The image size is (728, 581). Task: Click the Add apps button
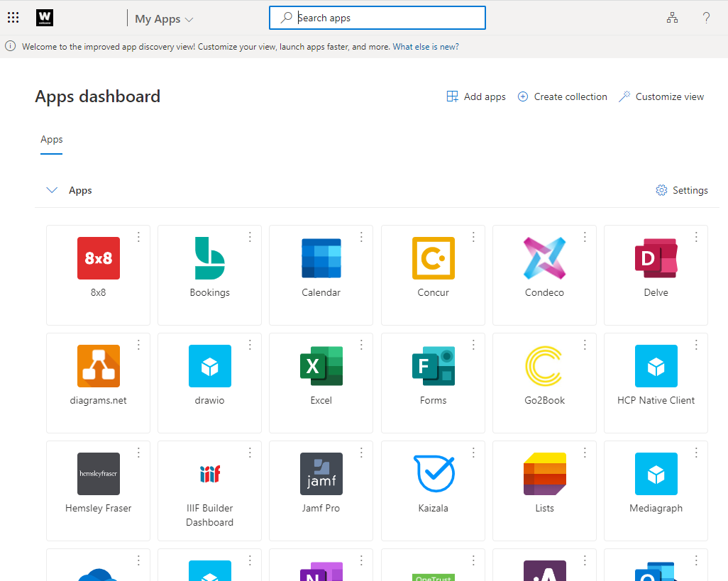click(x=476, y=96)
